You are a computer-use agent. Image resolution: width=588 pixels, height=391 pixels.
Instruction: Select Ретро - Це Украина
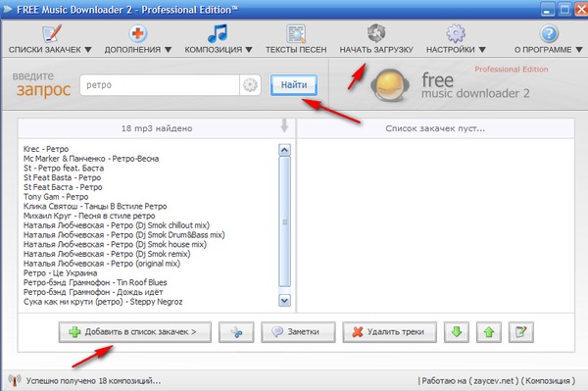click(x=61, y=273)
